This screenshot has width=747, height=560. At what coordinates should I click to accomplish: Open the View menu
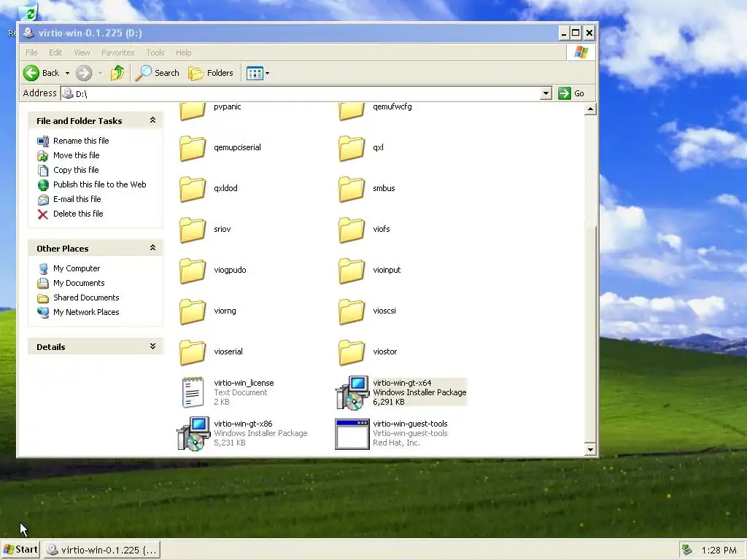tap(82, 52)
